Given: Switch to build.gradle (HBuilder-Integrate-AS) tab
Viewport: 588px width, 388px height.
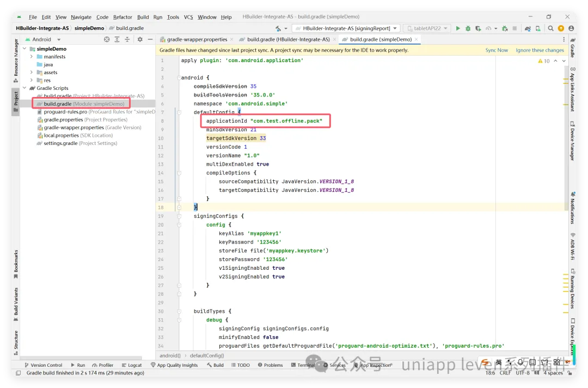Looking at the screenshot, I should (288, 39).
